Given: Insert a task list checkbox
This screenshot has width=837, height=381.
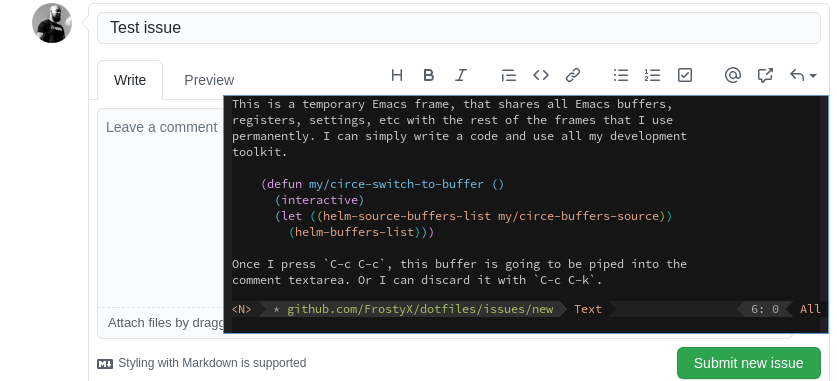Looking at the screenshot, I should click(x=684, y=75).
